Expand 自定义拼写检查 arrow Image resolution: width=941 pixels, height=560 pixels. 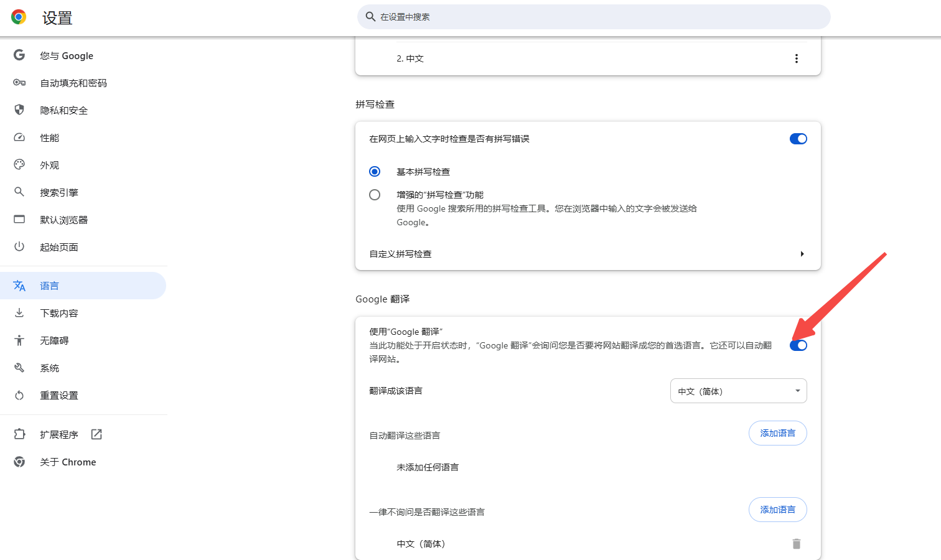click(802, 254)
